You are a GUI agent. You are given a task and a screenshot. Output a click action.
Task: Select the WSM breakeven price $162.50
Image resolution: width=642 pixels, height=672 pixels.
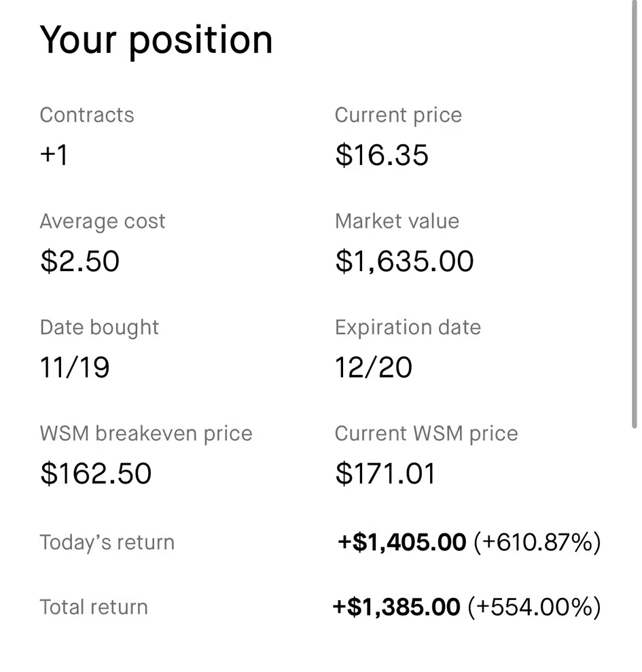click(96, 474)
